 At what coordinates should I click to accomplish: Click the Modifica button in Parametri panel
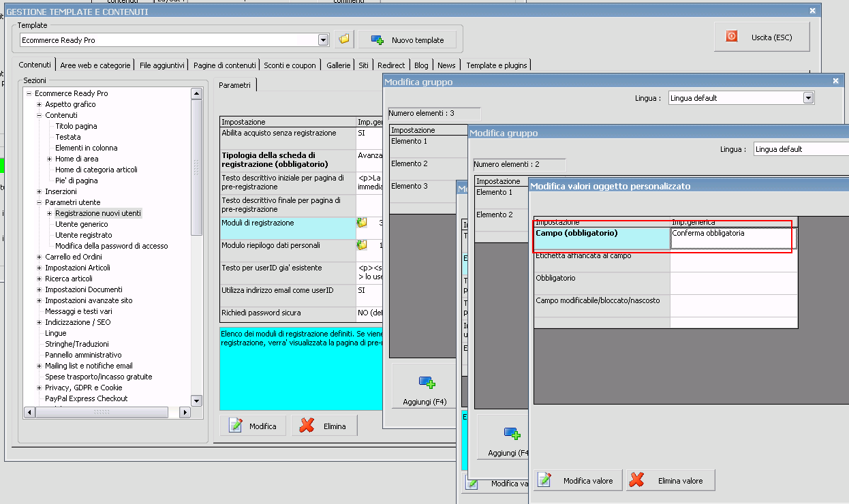[x=253, y=426]
